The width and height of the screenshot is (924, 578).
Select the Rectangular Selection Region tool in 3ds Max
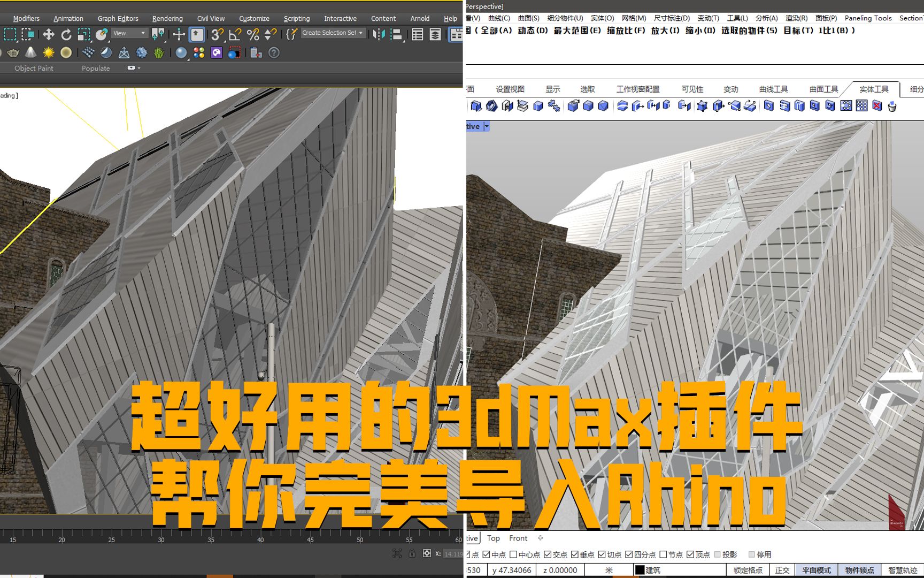pos(10,35)
